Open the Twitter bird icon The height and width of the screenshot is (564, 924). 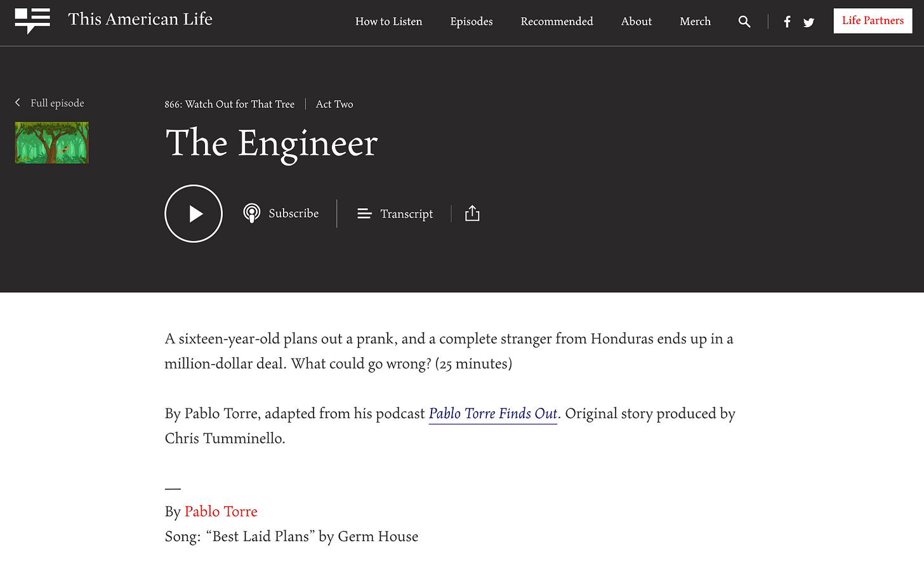click(x=808, y=23)
